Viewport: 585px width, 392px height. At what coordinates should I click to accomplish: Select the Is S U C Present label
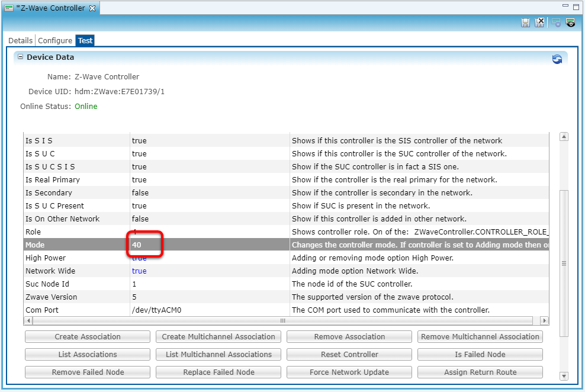pos(54,206)
